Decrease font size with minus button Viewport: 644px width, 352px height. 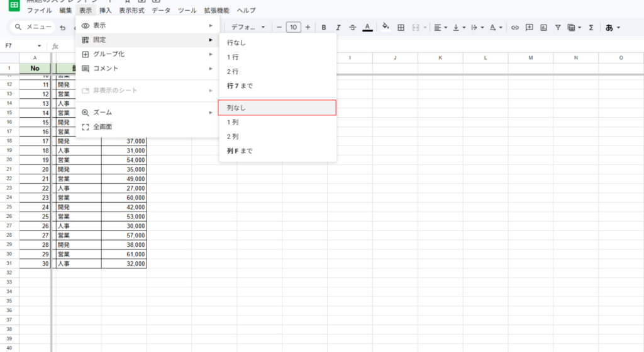pyautogui.click(x=279, y=27)
